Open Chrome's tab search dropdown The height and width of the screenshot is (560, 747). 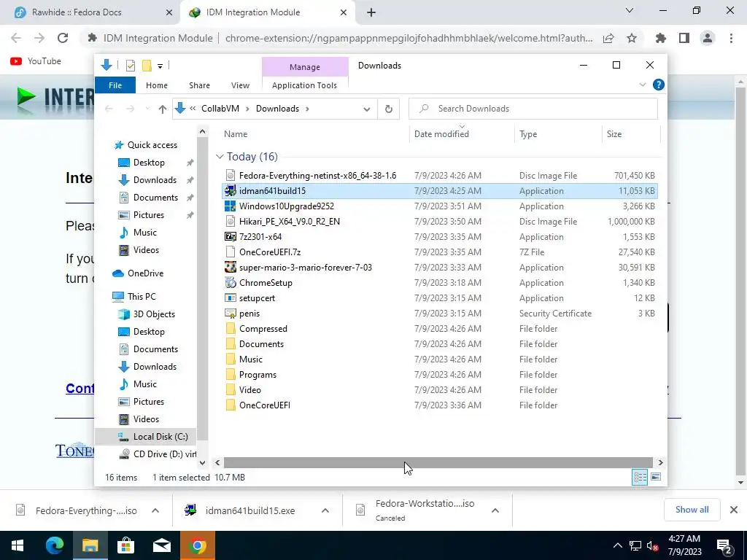[630, 10]
